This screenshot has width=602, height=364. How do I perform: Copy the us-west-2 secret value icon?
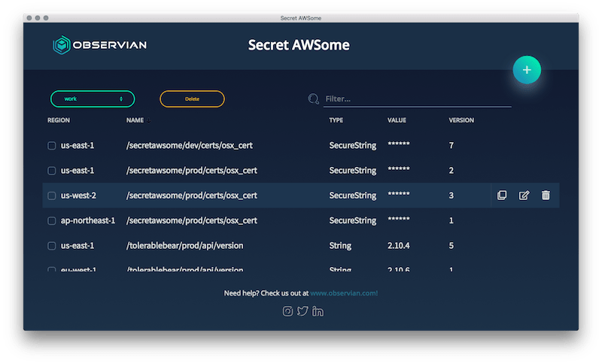pyautogui.click(x=502, y=196)
